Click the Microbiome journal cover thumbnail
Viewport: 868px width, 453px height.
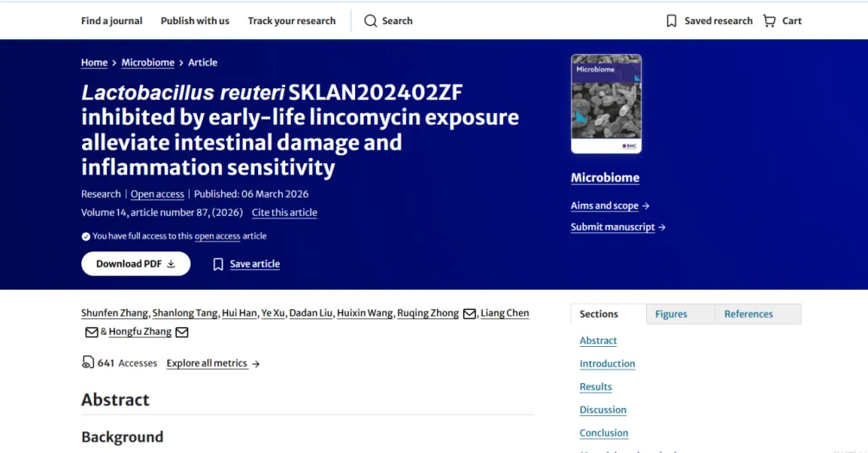(x=606, y=104)
